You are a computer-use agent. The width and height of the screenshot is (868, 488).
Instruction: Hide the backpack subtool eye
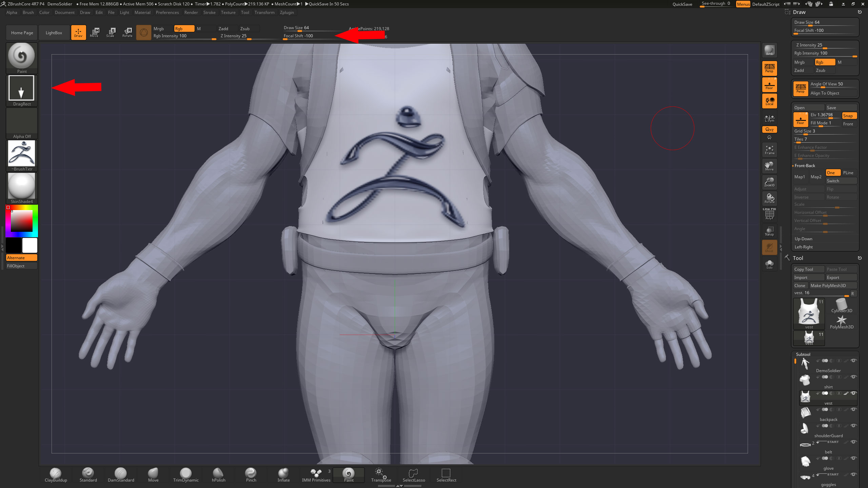coord(854,409)
